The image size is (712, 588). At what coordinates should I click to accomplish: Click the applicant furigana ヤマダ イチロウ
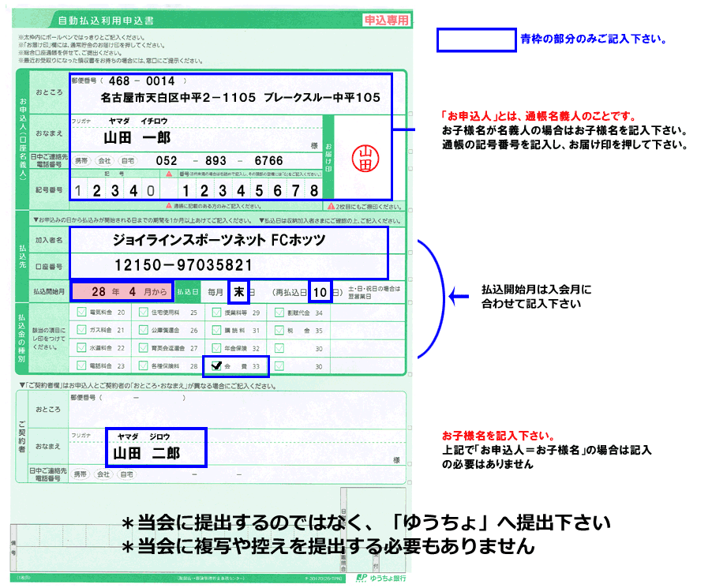point(138,122)
